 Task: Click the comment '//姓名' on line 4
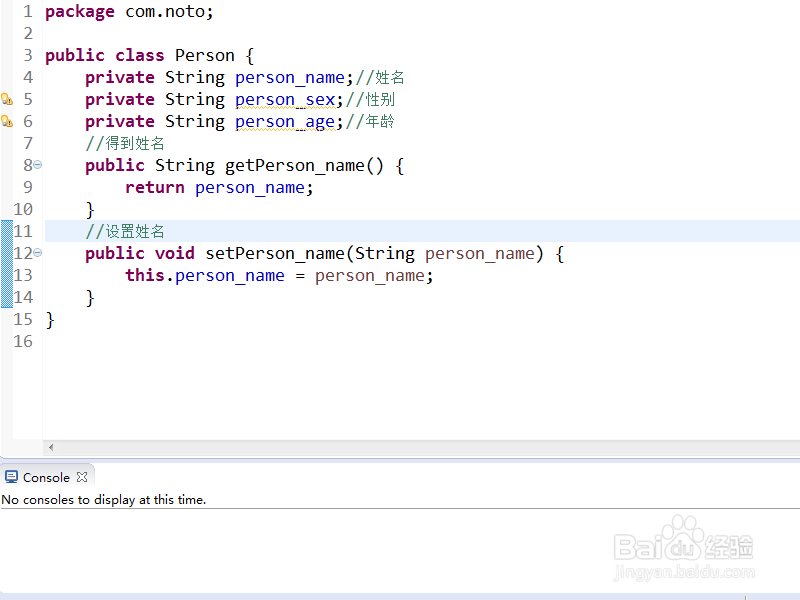coord(380,78)
